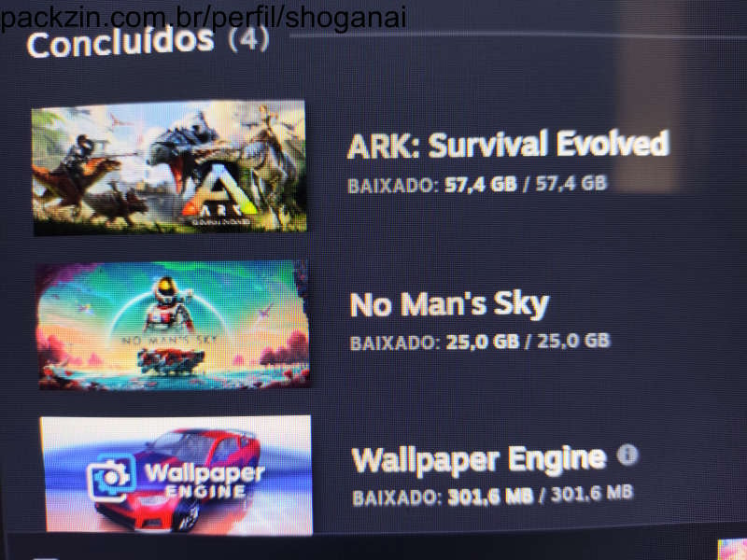The image size is (747, 560).
Task: Click the (4) count next to Concluídos
Action: 248,39
